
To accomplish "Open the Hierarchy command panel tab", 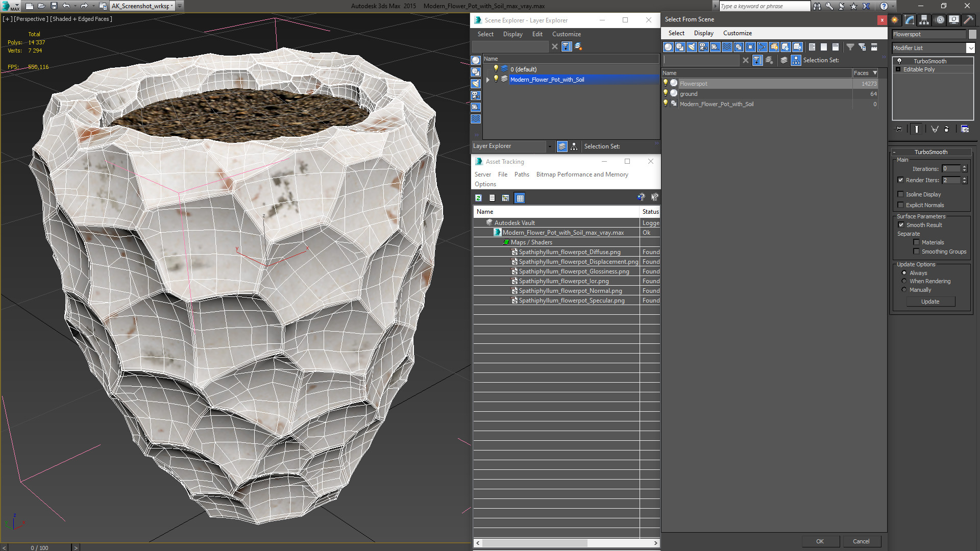I will 924,20.
